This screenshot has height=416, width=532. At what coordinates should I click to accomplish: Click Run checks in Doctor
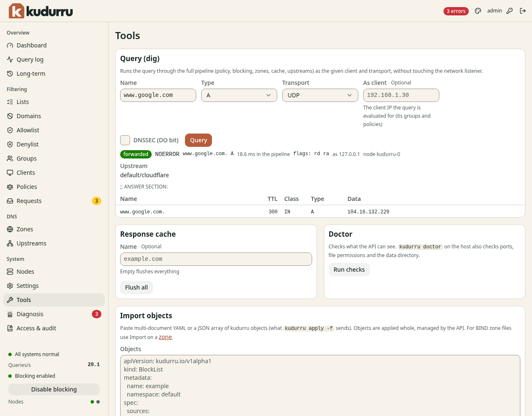point(349,270)
